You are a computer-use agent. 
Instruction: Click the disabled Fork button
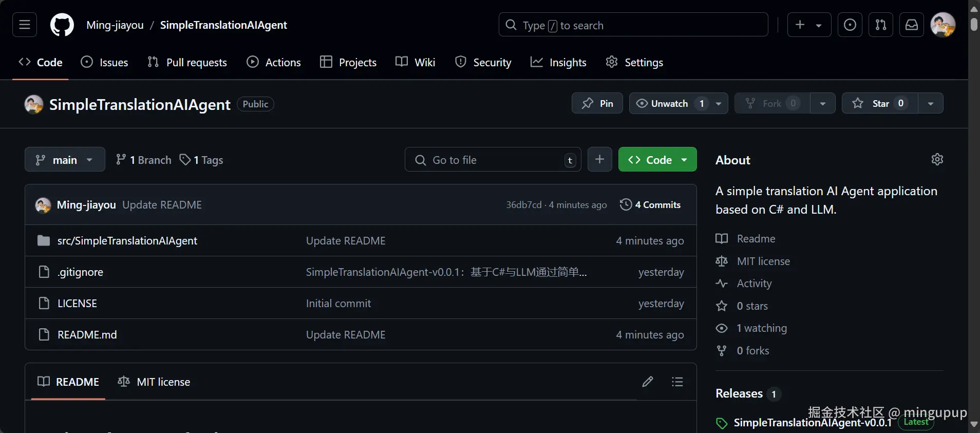pyautogui.click(x=772, y=103)
